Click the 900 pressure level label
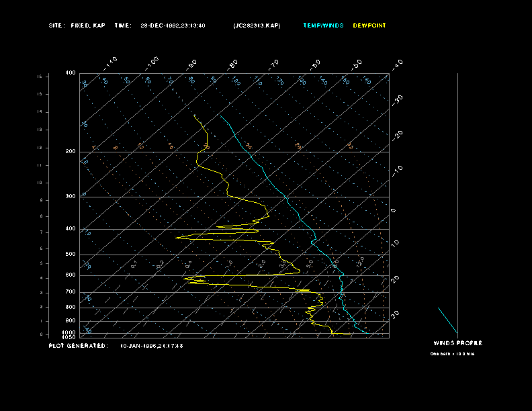Screen dimensions: 532x411 click(71, 320)
